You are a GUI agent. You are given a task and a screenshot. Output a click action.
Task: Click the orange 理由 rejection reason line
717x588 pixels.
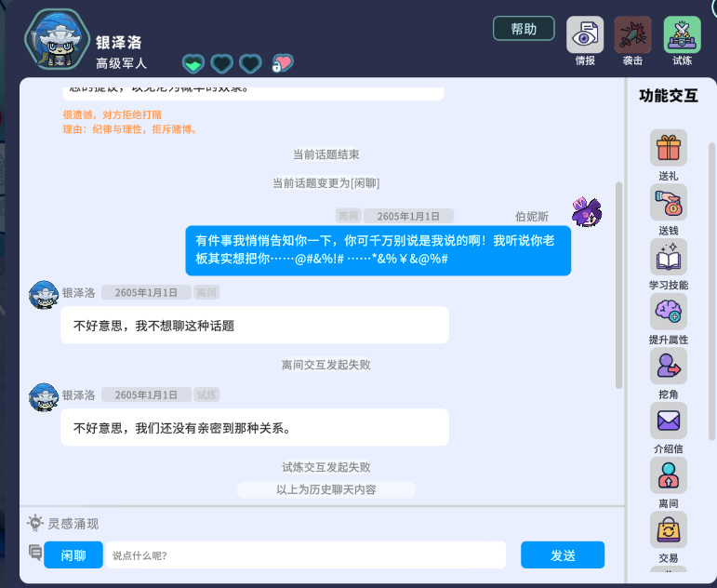tap(130, 129)
